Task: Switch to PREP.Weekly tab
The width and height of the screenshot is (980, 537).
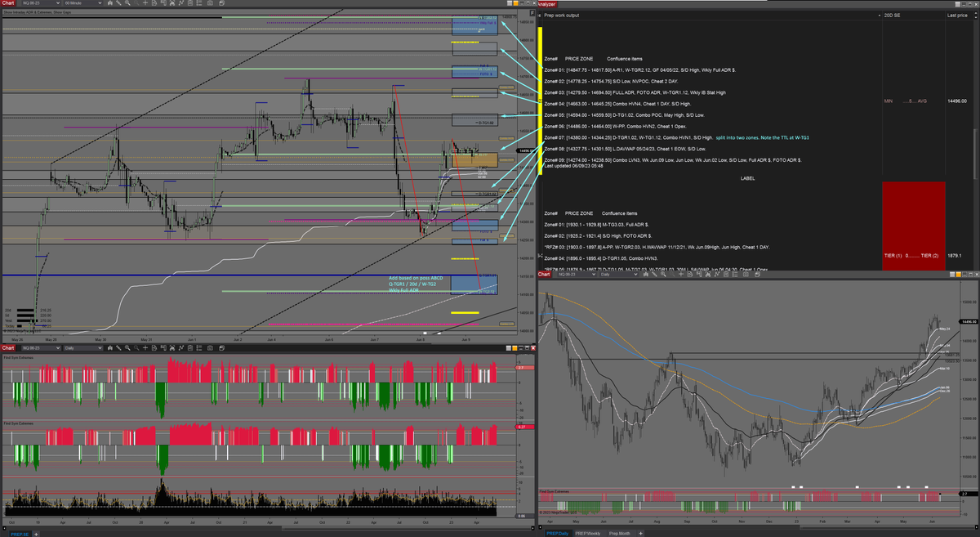Action: click(x=588, y=533)
